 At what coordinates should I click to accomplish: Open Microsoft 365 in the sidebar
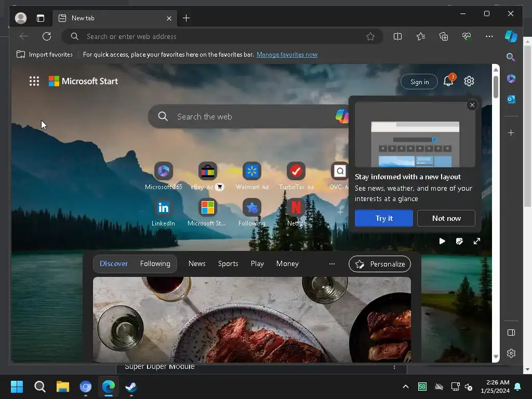pos(511,79)
